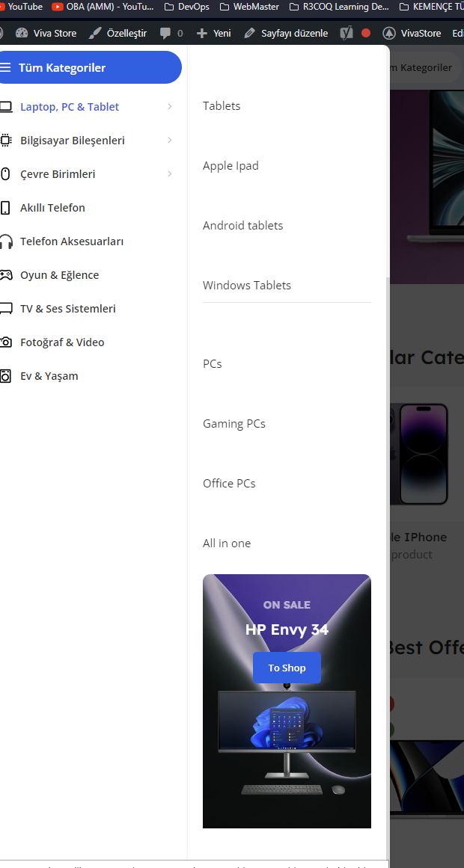464x868 pixels.
Task: Click the paintbrush Özelleştir icon
Action: pyautogui.click(x=94, y=33)
